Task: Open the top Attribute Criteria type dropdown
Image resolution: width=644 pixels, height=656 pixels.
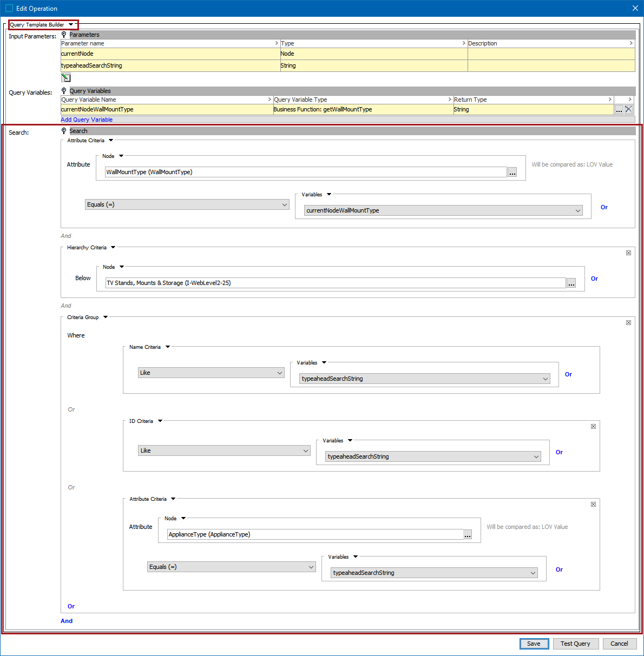Action: [x=111, y=140]
